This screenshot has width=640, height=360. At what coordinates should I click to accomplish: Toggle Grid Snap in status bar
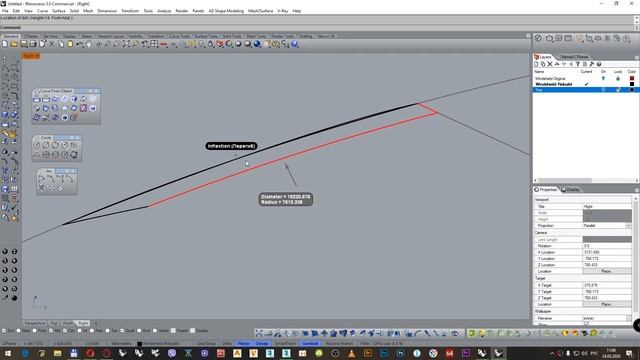pos(207,344)
